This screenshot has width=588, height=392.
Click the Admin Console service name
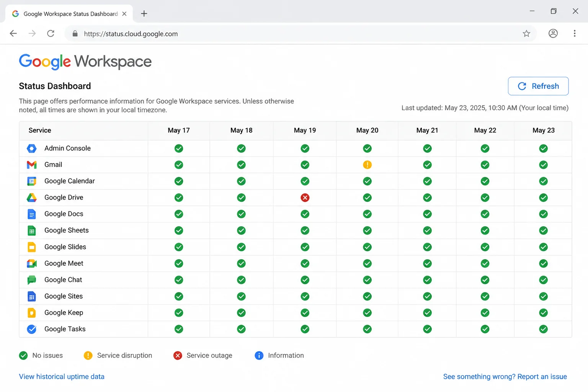[68, 149]
